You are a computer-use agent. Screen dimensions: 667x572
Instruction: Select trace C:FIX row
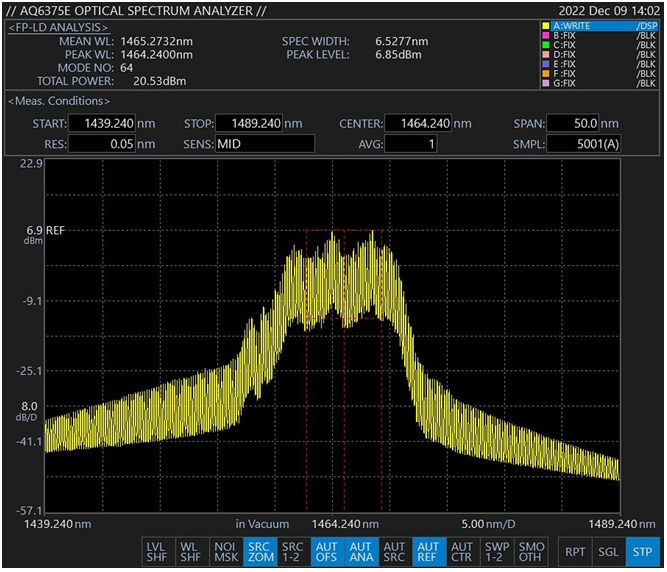[x=600, y=45]
